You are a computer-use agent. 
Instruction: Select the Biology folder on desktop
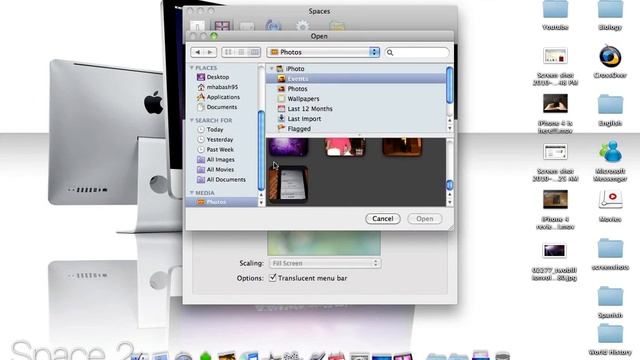610,15
